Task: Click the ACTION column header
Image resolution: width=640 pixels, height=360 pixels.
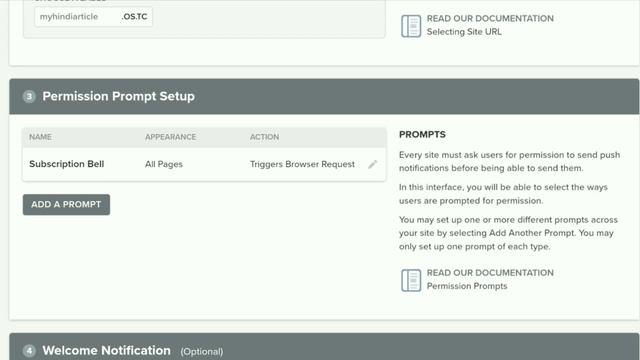Action: (264, 137)
